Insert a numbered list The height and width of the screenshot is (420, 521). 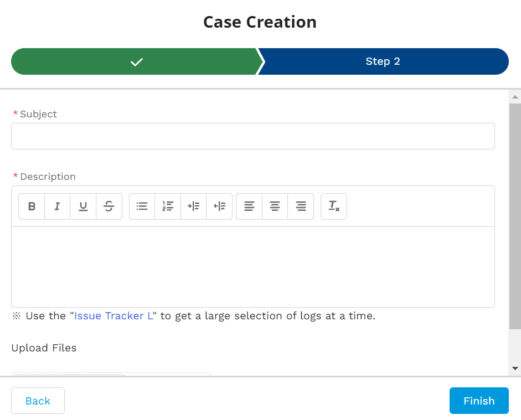tap(168, 206)
